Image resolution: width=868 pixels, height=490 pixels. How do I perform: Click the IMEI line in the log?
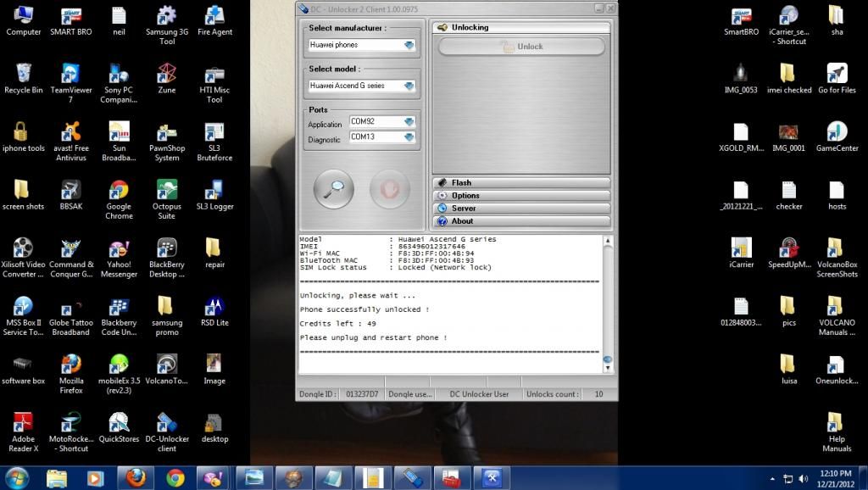pyautogui.click(x=382, y=247)
